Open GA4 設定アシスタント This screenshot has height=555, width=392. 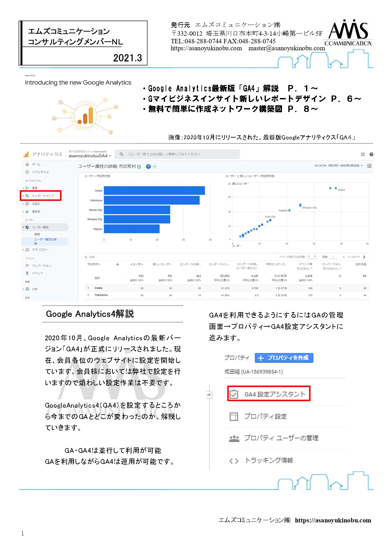[269, 394]
